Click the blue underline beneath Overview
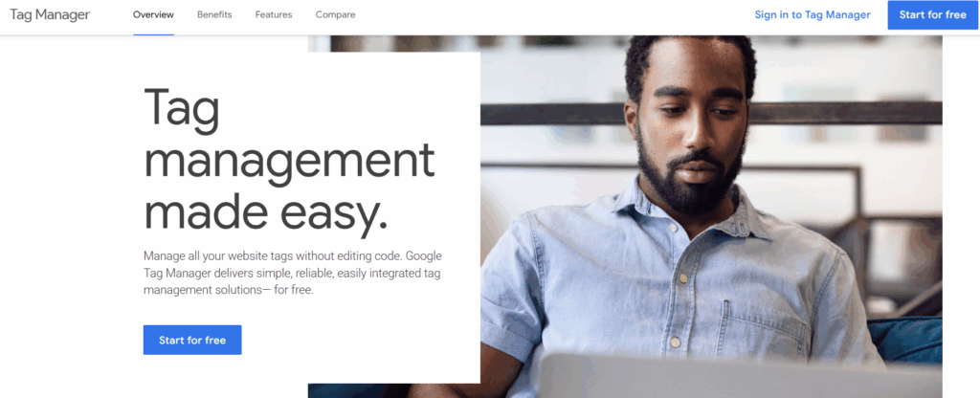Screen dimensions: 980x398 (x=153, y=34)
